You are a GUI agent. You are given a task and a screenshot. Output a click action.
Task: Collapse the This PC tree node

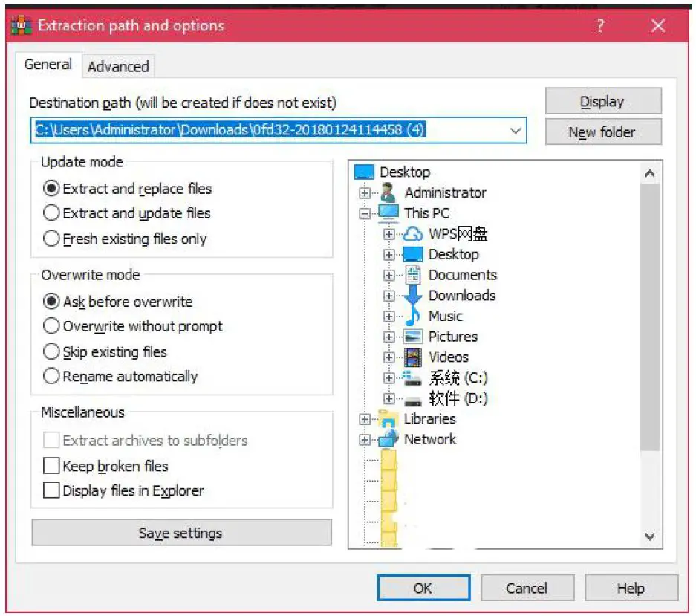tap(365, 213)
